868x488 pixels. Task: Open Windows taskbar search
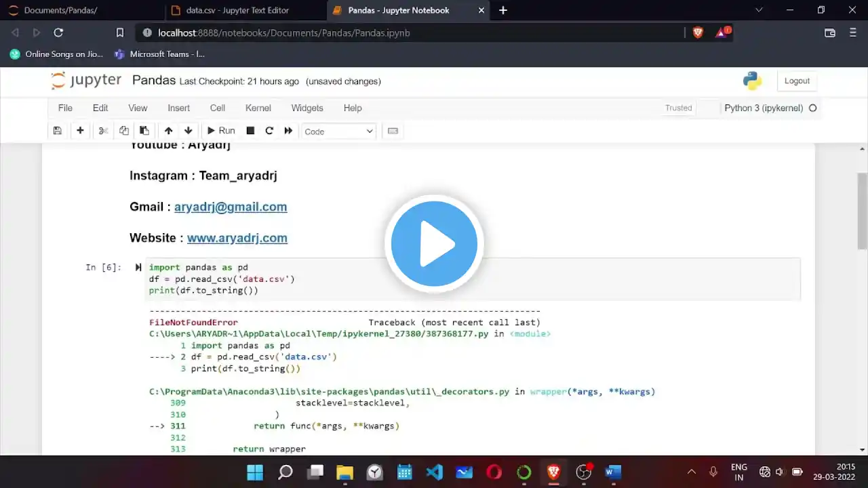tap(285, 472)
